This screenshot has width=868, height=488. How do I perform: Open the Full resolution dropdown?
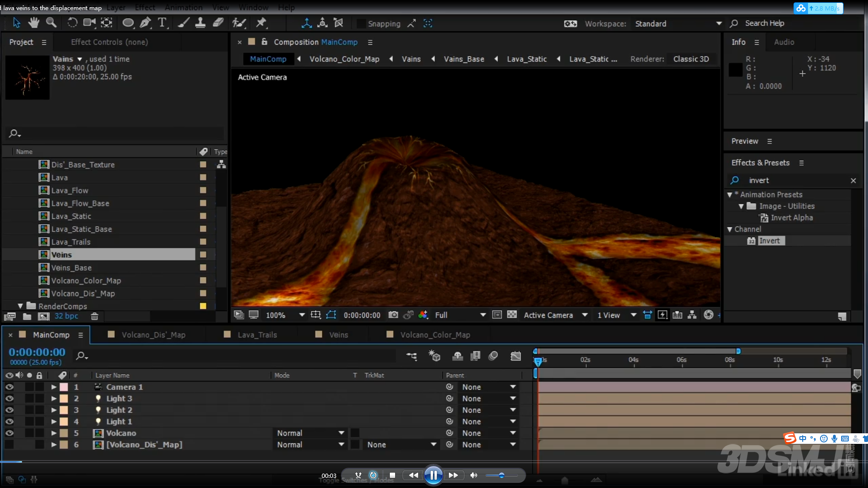coord(460,315)
